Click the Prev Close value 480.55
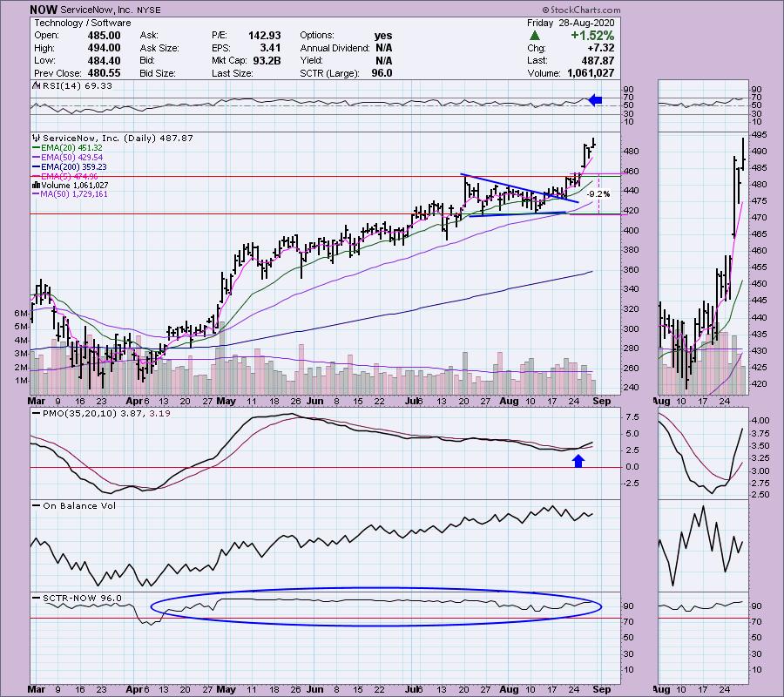 pyautogui.click(x=104, y=73)
